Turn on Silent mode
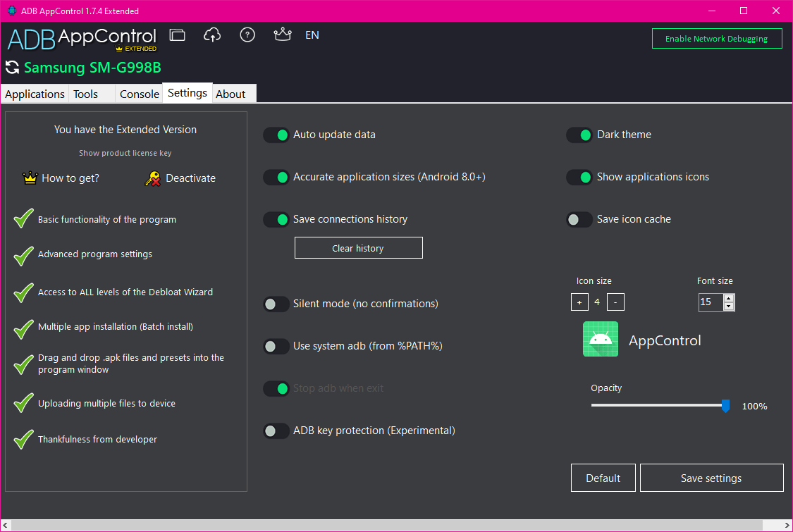This screenshot has width=793, height=532. [276, 304]
